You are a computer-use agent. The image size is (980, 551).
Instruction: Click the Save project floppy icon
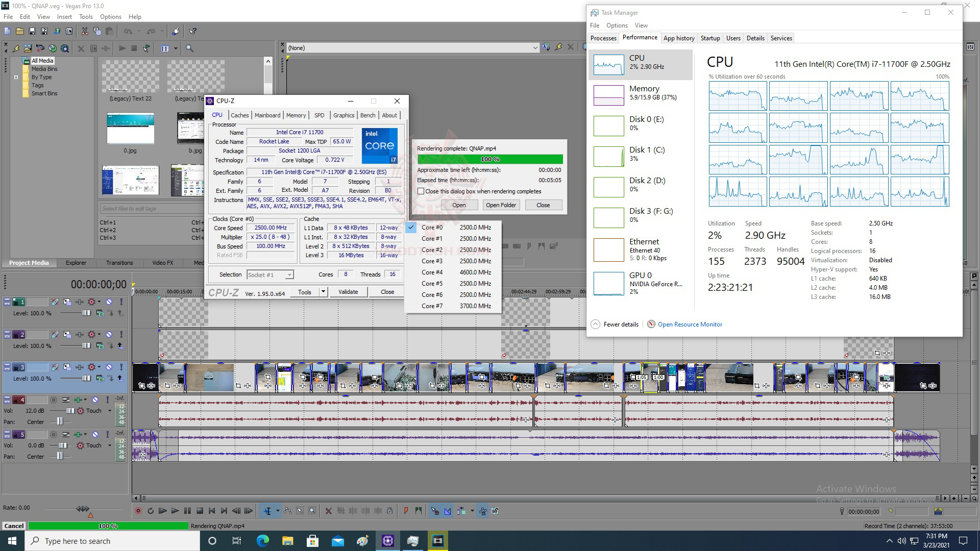[32, 32]
